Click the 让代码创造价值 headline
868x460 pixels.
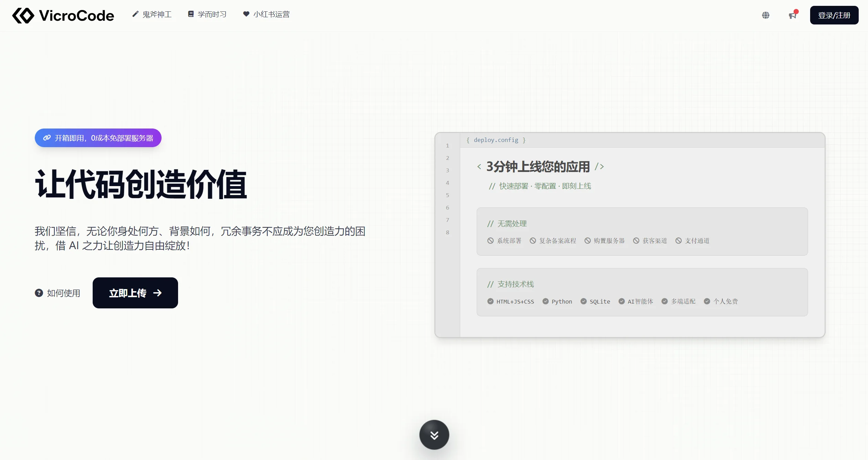pos(141,184)
